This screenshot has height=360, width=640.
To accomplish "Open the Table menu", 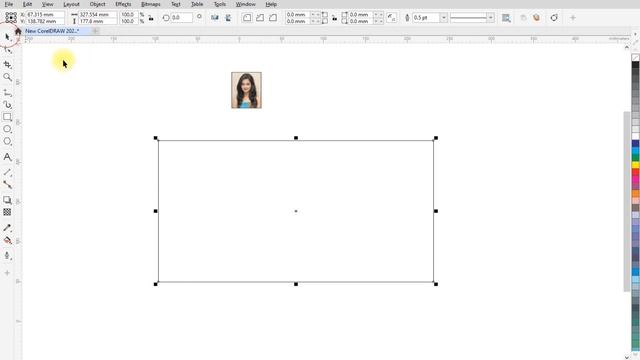I will click(197, 4).
